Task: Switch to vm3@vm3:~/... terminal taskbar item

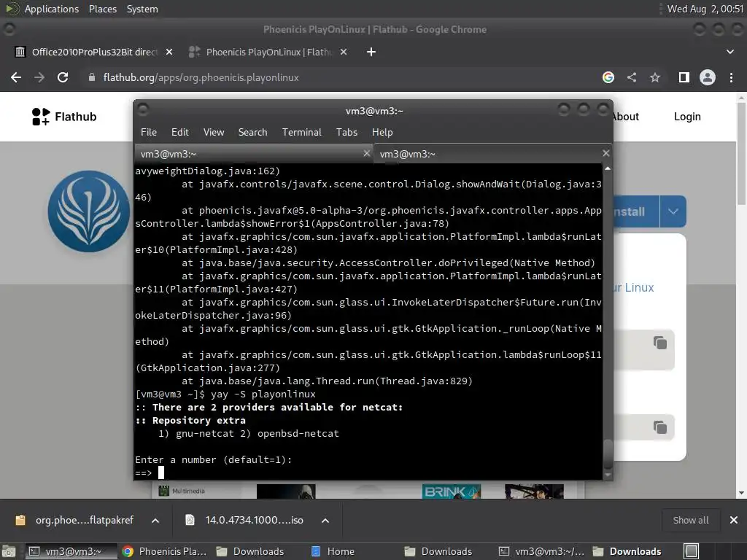Action: tap(541, 551)
